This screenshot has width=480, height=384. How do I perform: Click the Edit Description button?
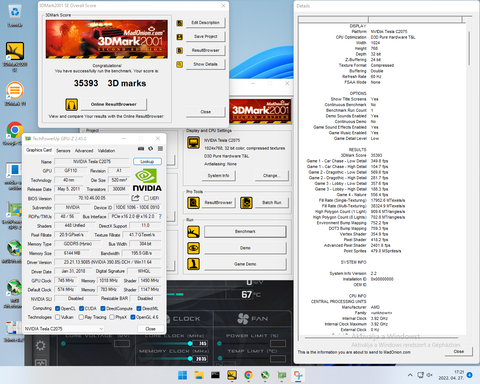(205, 23)
